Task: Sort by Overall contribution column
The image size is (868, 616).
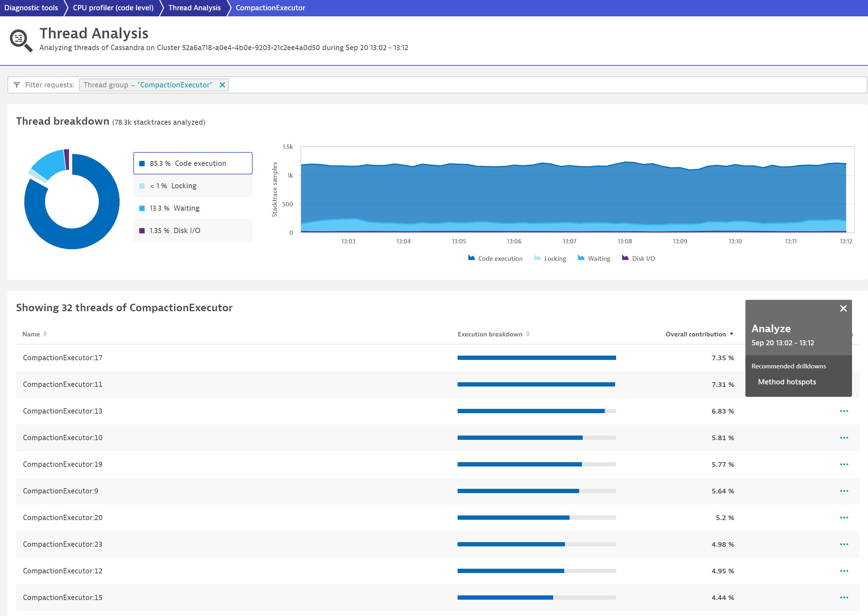Action: pyautogui.click(x=699, y=334)
